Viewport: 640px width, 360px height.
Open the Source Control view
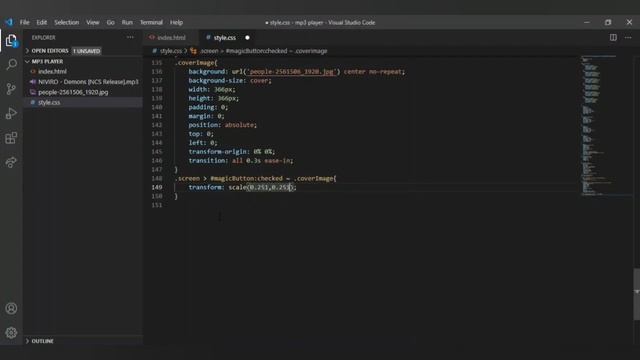pos(11,89)
